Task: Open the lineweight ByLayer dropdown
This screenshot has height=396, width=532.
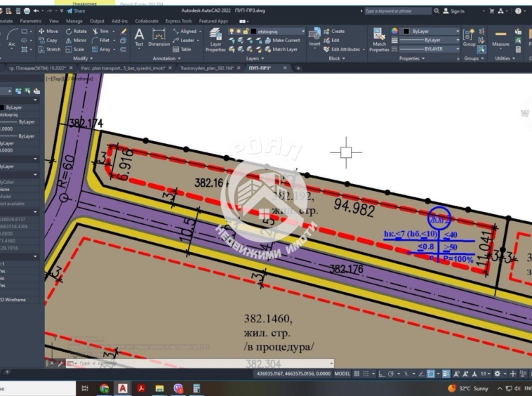Action: coord(430,40)
